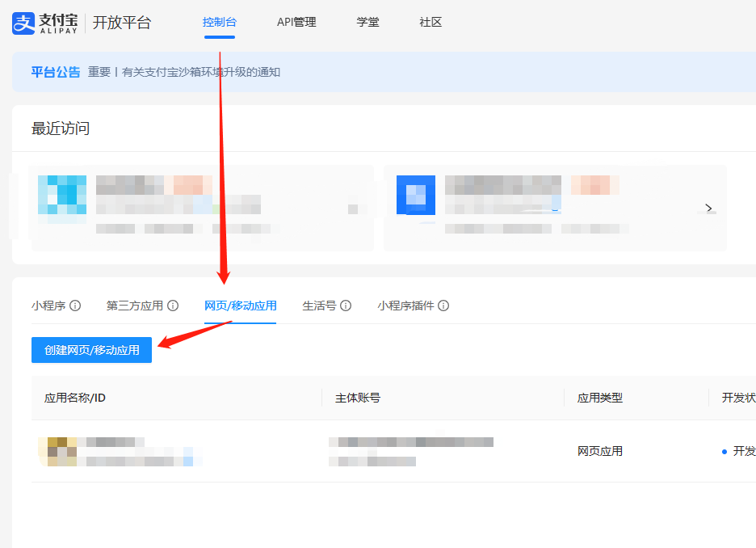The width and height of the screenshot is (756, 548).
Task: Open the API管理 menu
Action: 296,23
